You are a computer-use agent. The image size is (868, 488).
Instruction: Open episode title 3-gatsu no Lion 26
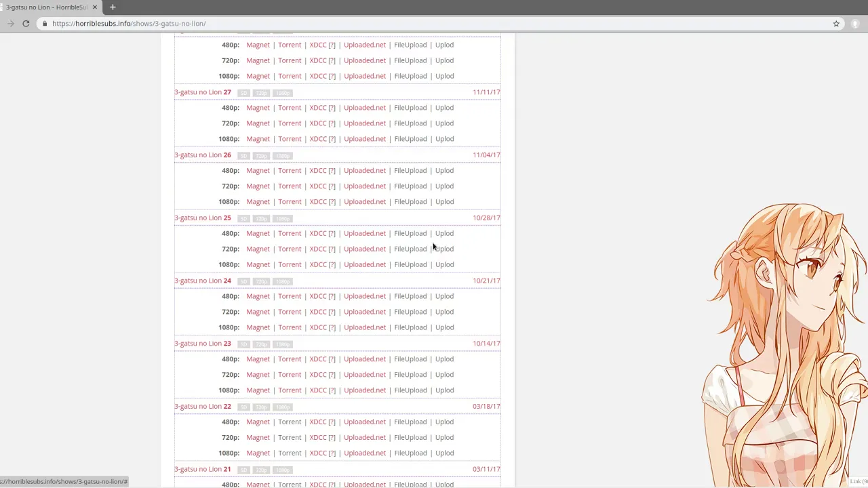(203, 155)
